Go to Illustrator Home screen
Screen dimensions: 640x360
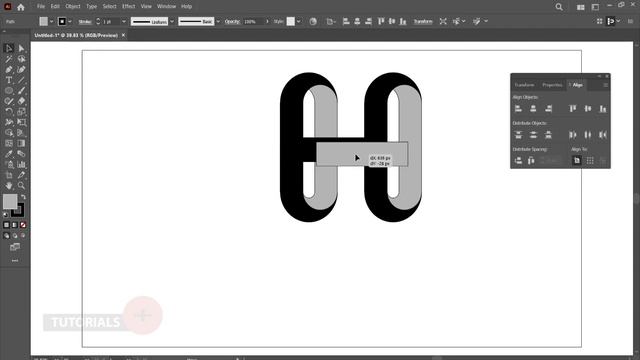pos(21,7)
